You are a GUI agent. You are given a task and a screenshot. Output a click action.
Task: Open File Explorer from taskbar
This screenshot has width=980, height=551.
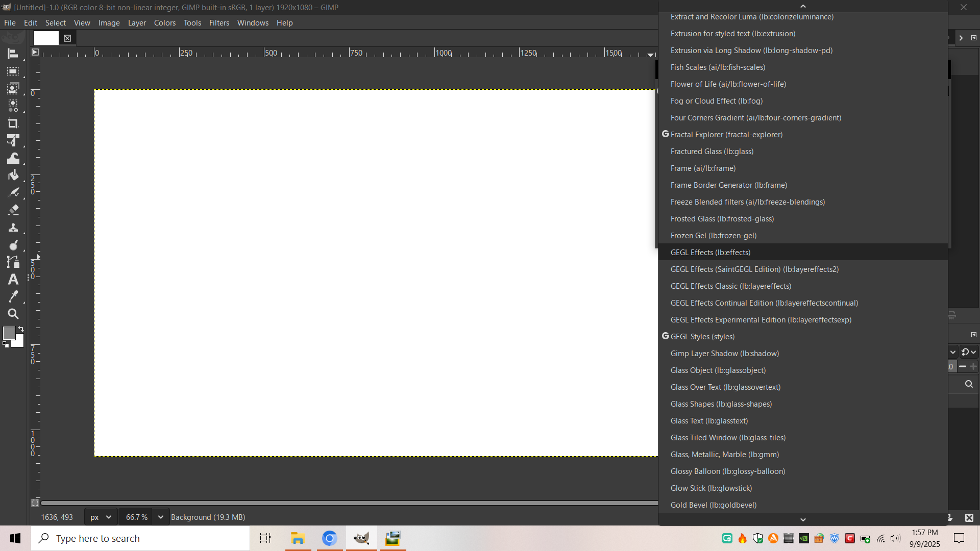click(298, 538)
